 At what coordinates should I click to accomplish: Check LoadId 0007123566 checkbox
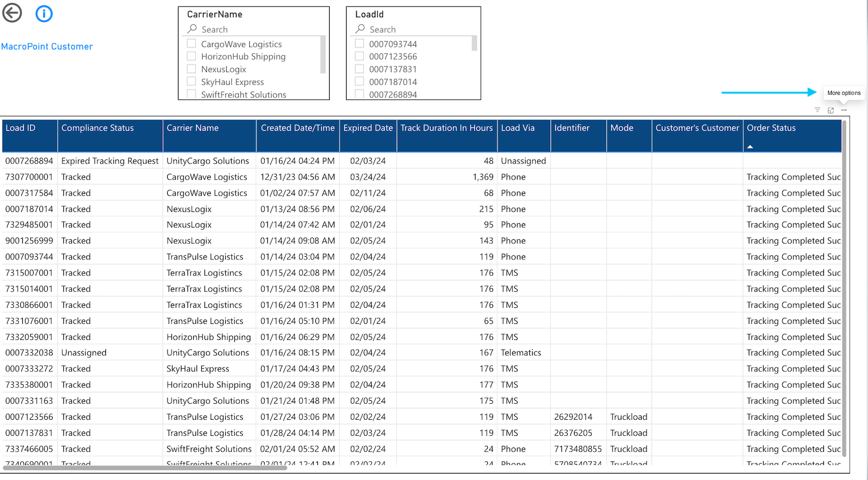[x=359, y=56]
